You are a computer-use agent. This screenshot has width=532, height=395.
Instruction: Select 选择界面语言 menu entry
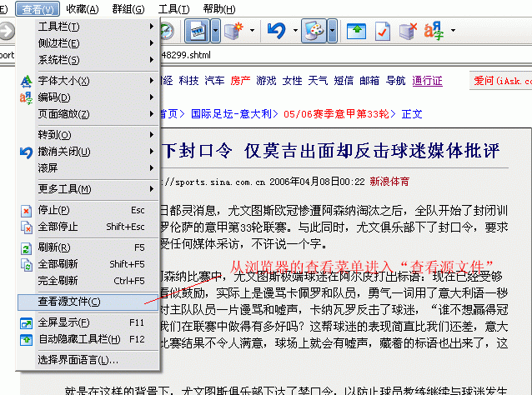(78, 360)
